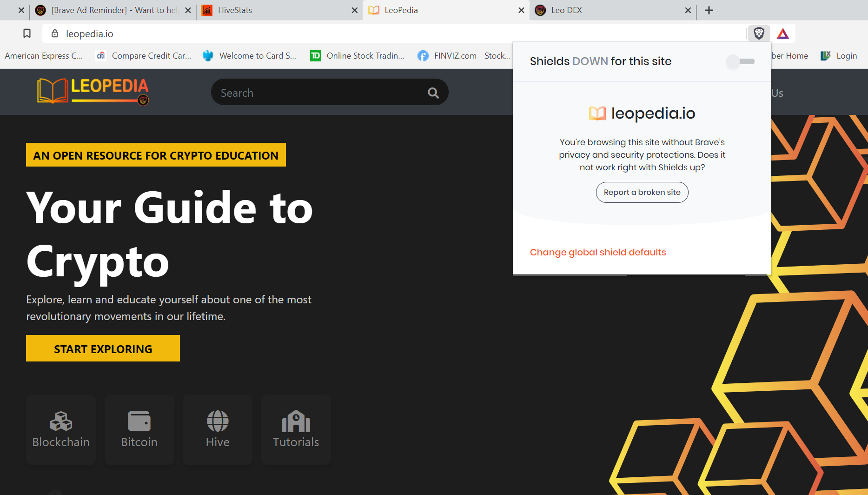The width and height of the screenshot is (868, 495).
Task: Open the Login bookmark
Action: pyautogui.click(x=839, y=56)
